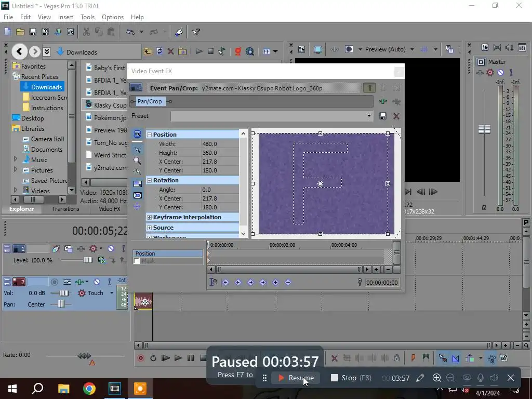This screenshot has width=532, height=399.
Task: Click the Width value field 480.0
Action: [220, 144]
